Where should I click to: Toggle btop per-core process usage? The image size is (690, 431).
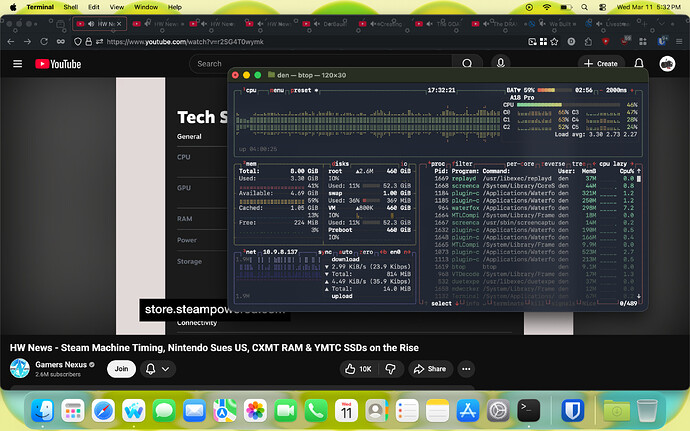(520, 164)
